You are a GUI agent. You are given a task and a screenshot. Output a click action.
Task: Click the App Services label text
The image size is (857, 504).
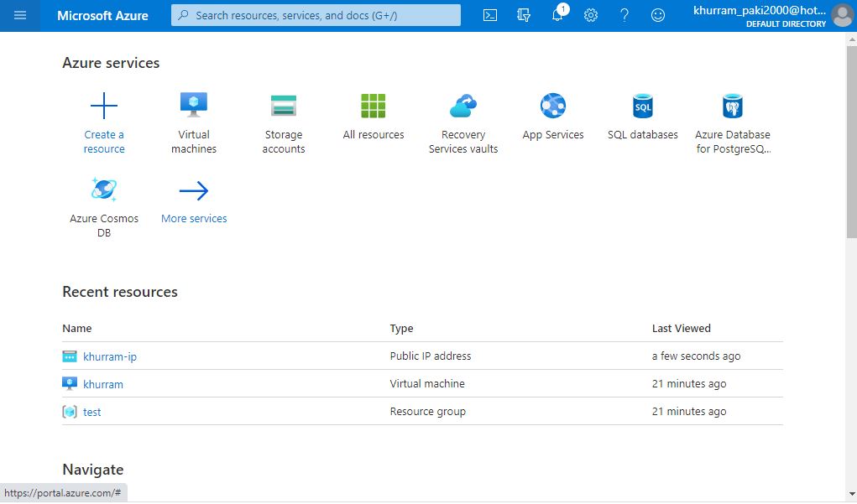553,135
